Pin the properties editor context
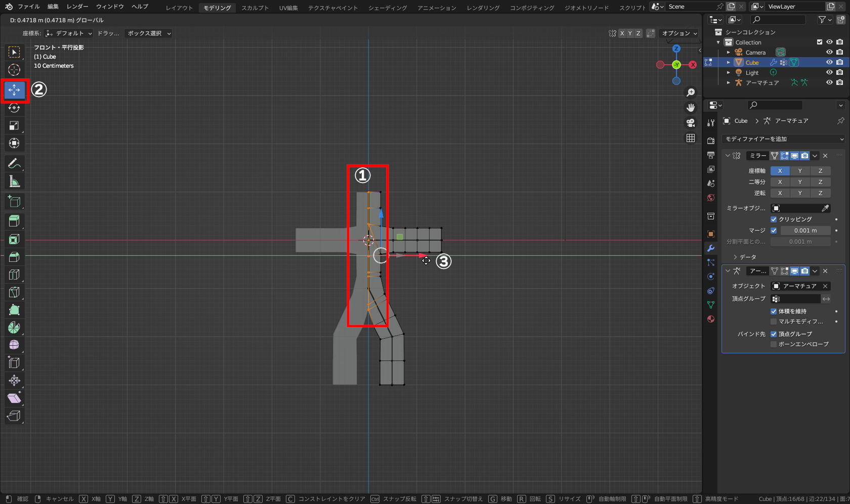 [840, 121]
